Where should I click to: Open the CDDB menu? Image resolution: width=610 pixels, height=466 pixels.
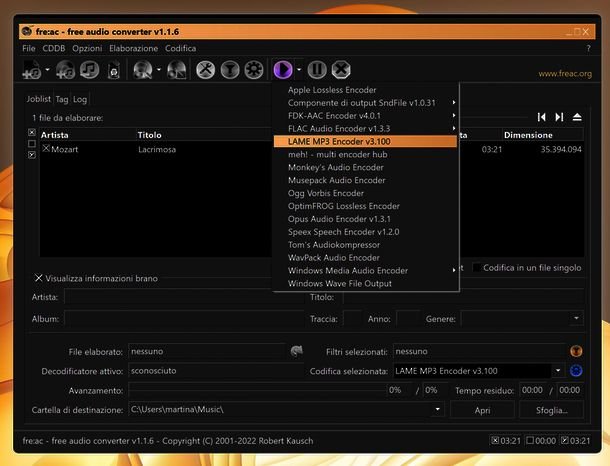(54, 48)
